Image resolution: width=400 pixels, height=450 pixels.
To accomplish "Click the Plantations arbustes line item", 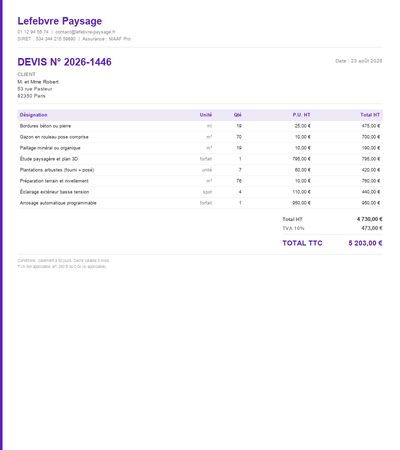I will pyautogui.click(x=200, y=170).
